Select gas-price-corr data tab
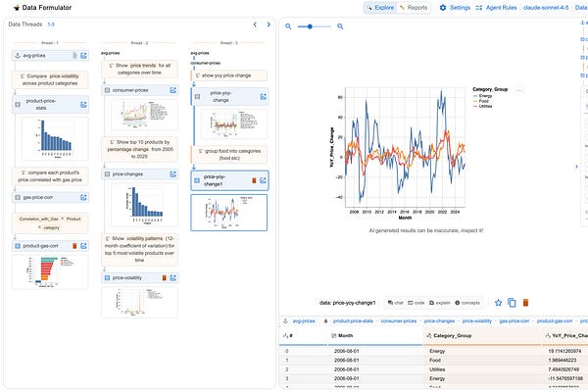This screenshot has width=588, height=392. 514,321
